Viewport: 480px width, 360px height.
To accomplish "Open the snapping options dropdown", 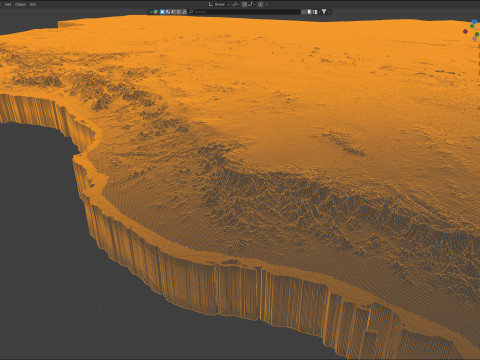I will [x=252, y=4].
